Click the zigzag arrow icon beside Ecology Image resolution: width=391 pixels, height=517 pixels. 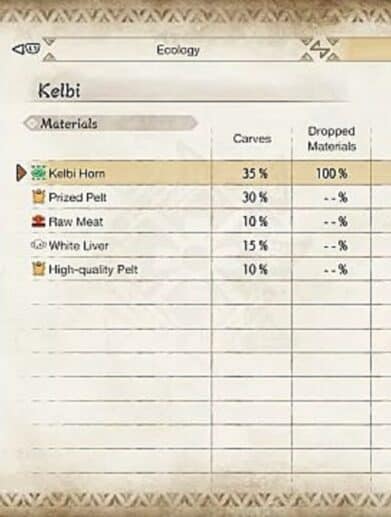(320, 50)
